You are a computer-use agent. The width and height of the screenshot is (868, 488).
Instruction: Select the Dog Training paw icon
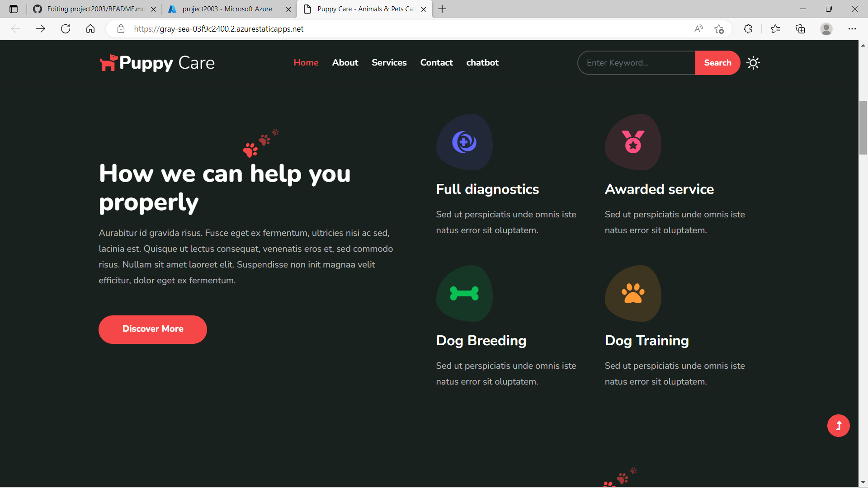633,294
